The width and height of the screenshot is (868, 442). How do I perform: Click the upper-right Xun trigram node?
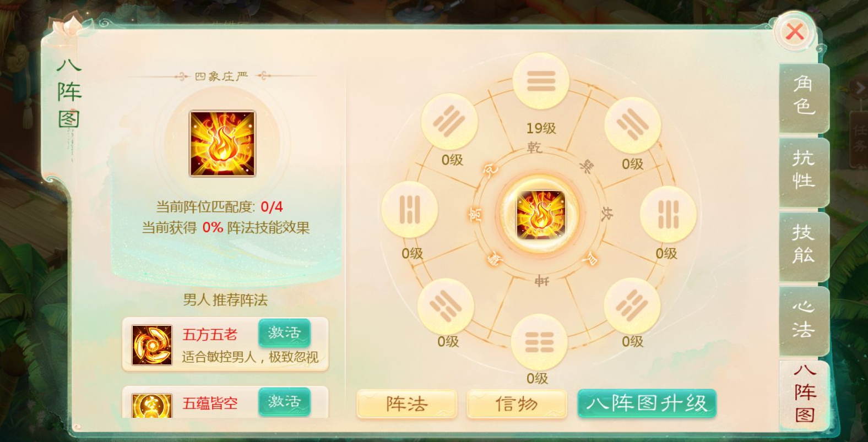632,125
